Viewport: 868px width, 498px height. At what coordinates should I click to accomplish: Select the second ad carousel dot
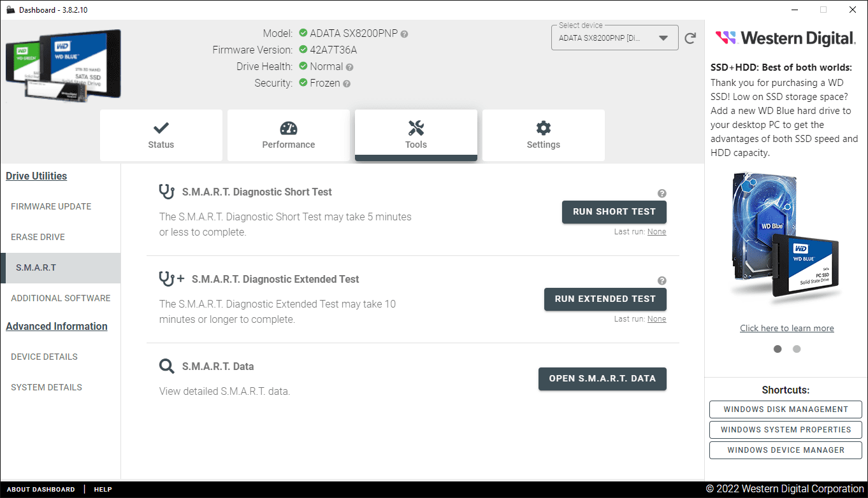[x=797, y=349]
